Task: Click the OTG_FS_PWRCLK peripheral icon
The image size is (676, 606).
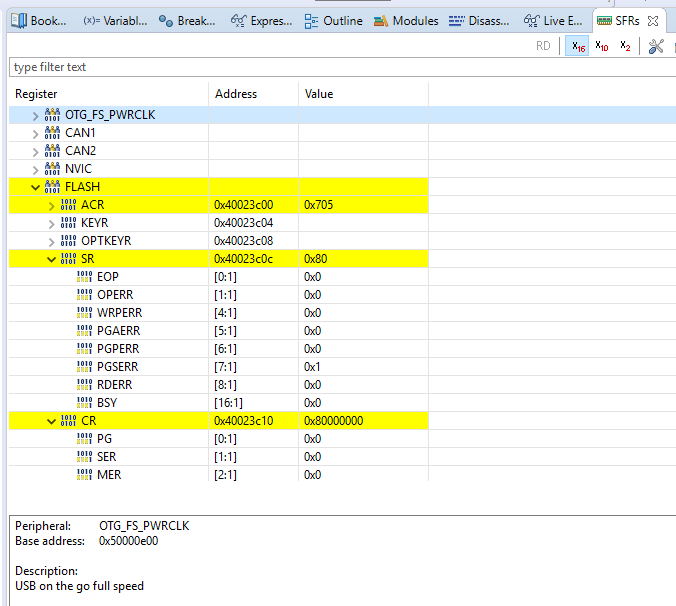Action: pyautogui.click(x=52, y=115)
